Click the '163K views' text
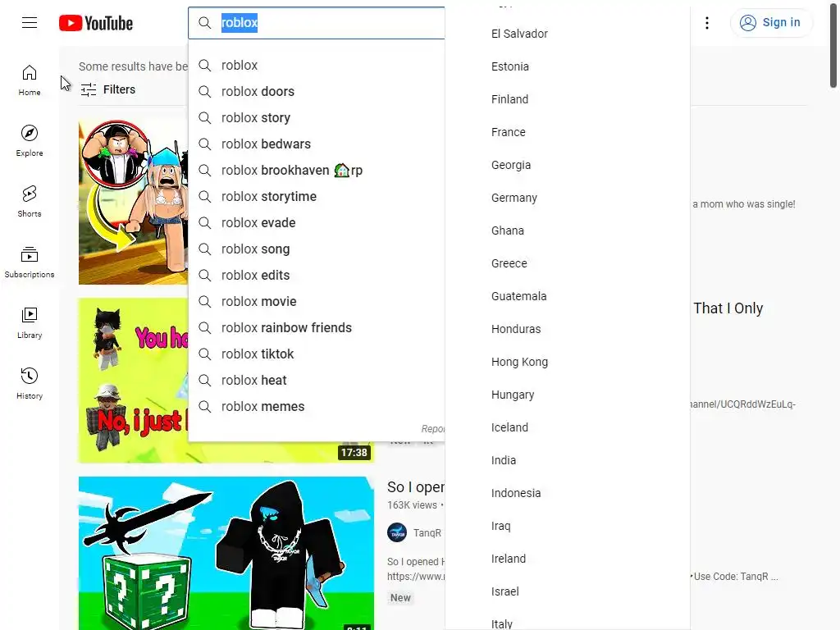 pyautogui.click(x=412, y=504)
